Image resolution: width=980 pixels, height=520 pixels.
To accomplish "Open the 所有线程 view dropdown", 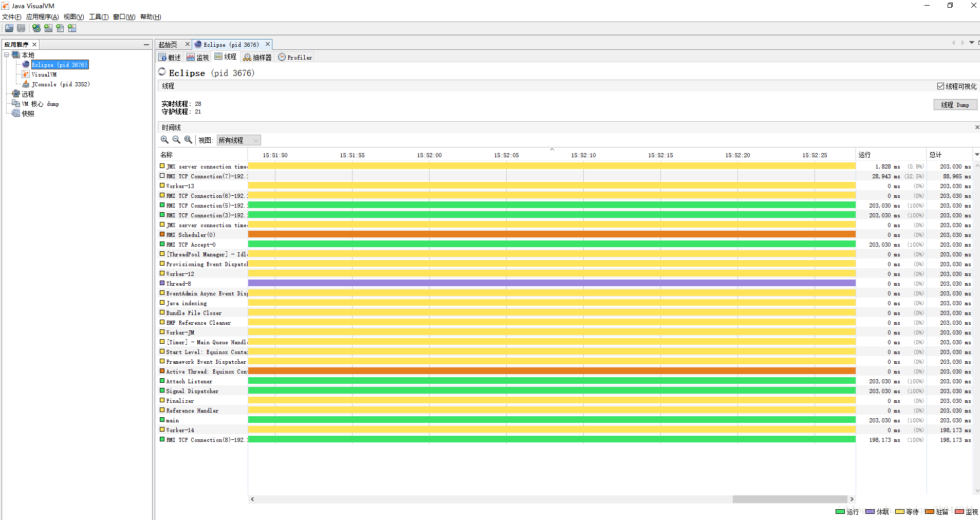I will tap(239, 140).
